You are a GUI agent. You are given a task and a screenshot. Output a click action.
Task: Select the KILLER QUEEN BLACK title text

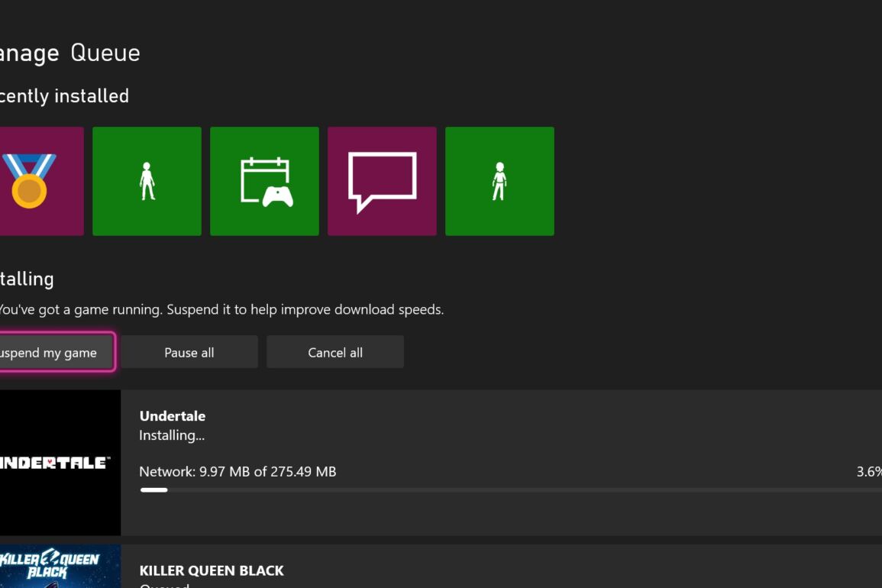[212, 570]
